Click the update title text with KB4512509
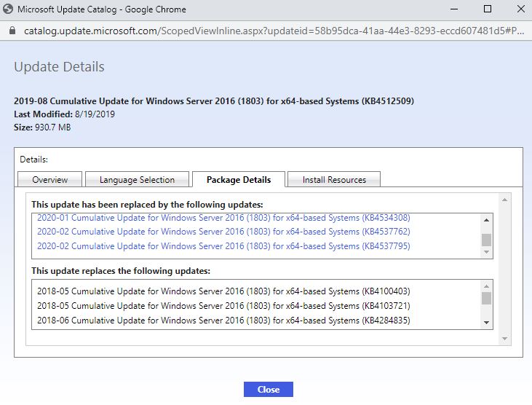This screenshot has width=532, height=405. point(214,101)
